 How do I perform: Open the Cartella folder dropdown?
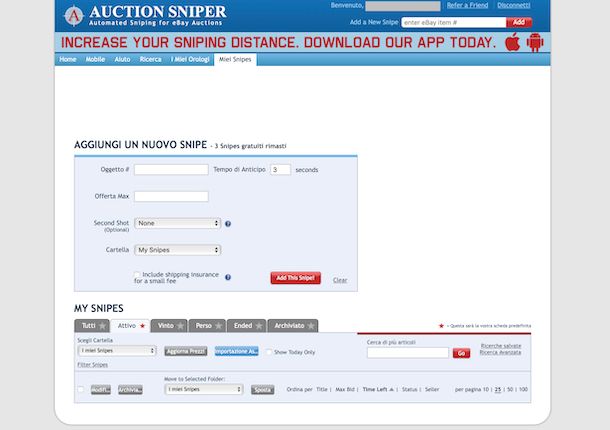pos(177,250)
